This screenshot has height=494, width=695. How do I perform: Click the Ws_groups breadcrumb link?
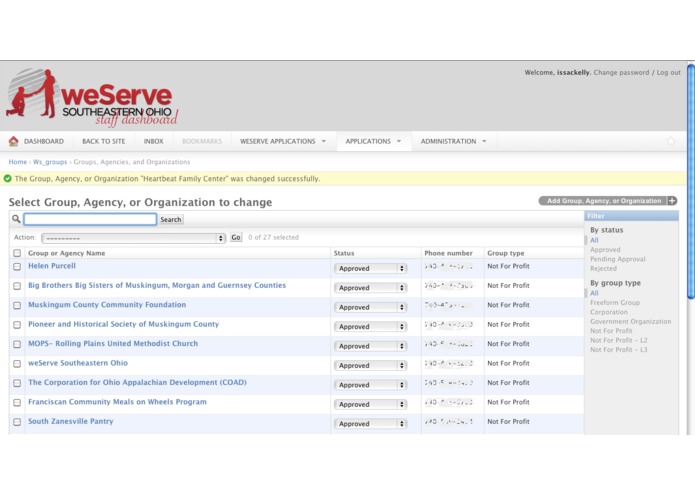pyautogui.click(x=50, y=162)
